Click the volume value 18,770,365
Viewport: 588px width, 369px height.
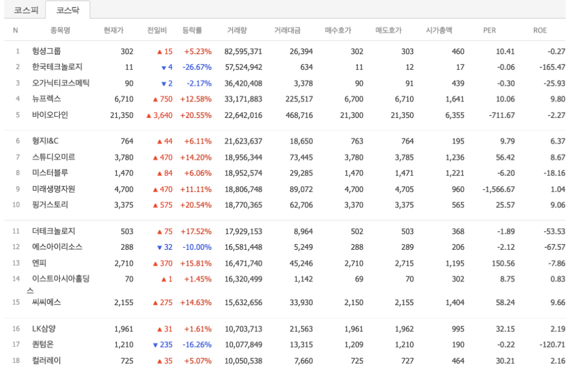click(x=243, y=205)
